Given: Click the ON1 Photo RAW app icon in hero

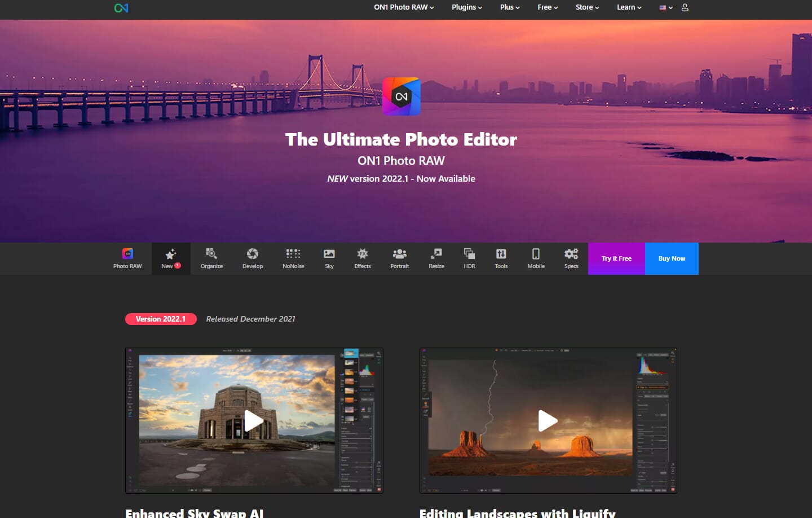Looking at the screenshot, I should pos(401,96).
